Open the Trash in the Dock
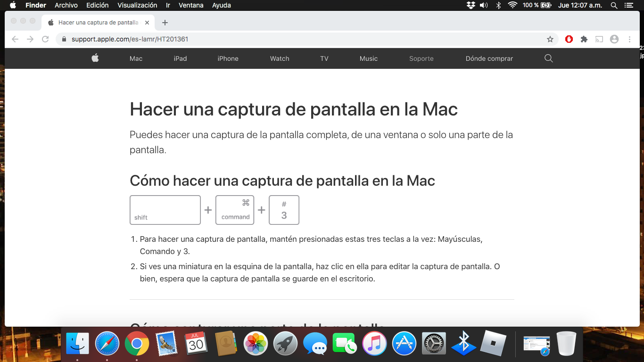This screenshot has width=644, height=362. click(566, 344)
